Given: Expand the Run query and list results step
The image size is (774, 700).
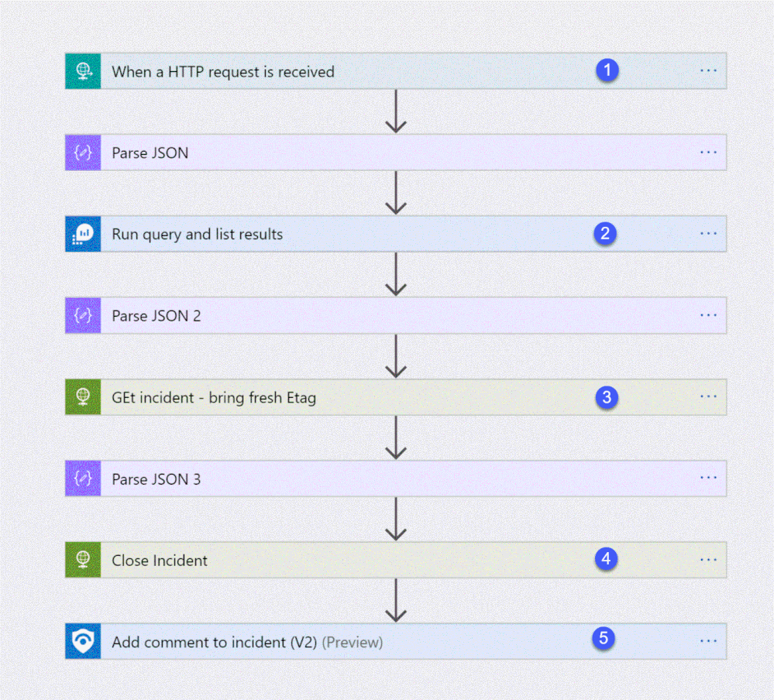Looking at the screenshot, I should [198, 235].
